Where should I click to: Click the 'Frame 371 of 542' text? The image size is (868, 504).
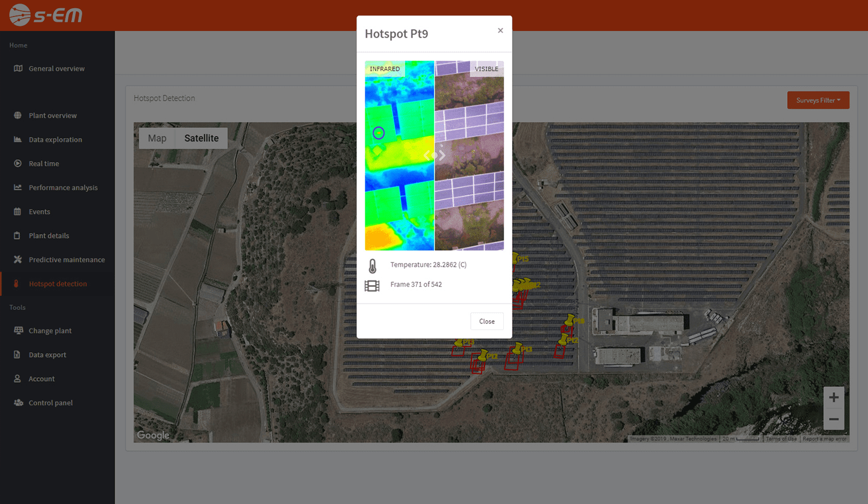[x=416, y=284]
